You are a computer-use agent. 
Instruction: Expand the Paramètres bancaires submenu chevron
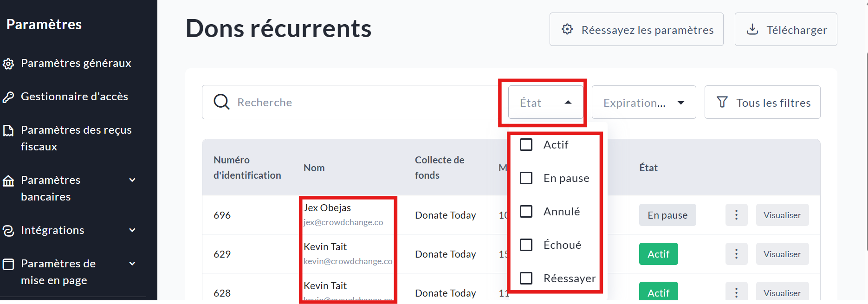(x=132, y=180)
